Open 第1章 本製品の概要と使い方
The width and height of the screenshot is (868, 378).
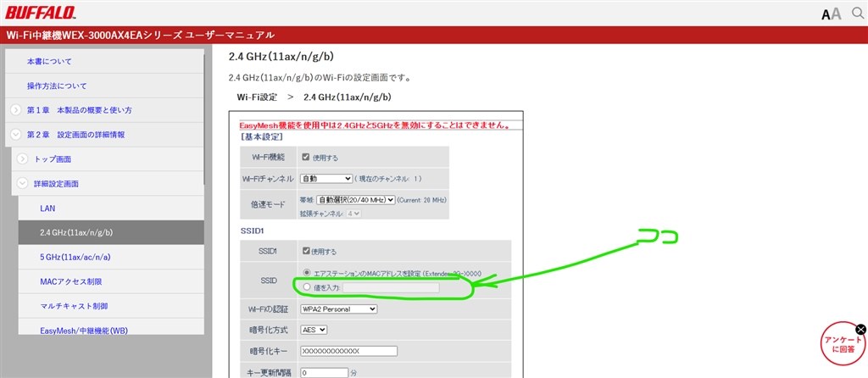point(79,110)
